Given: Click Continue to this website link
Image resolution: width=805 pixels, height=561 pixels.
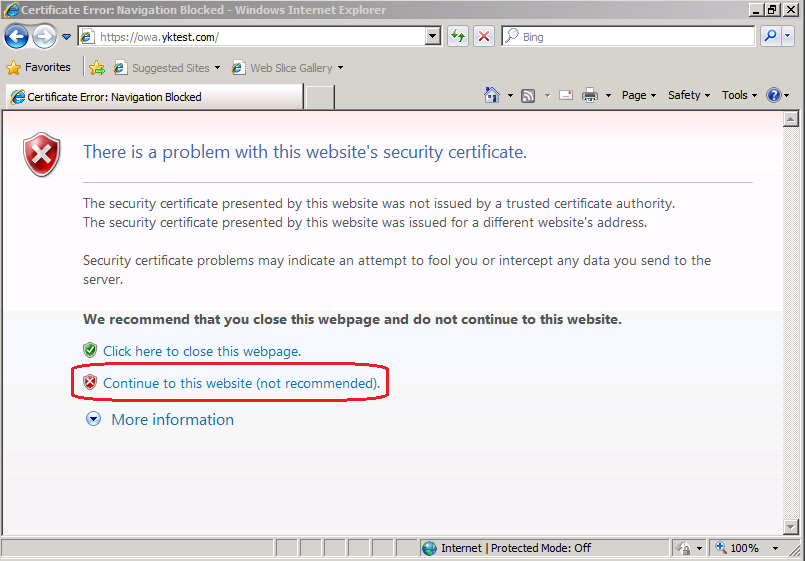Looking at the screenshot, I should click(x=241, y=383).
